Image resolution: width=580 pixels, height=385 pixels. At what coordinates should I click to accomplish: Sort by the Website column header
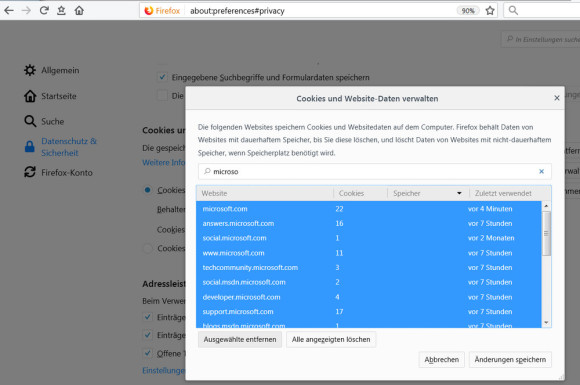point(265,193)
